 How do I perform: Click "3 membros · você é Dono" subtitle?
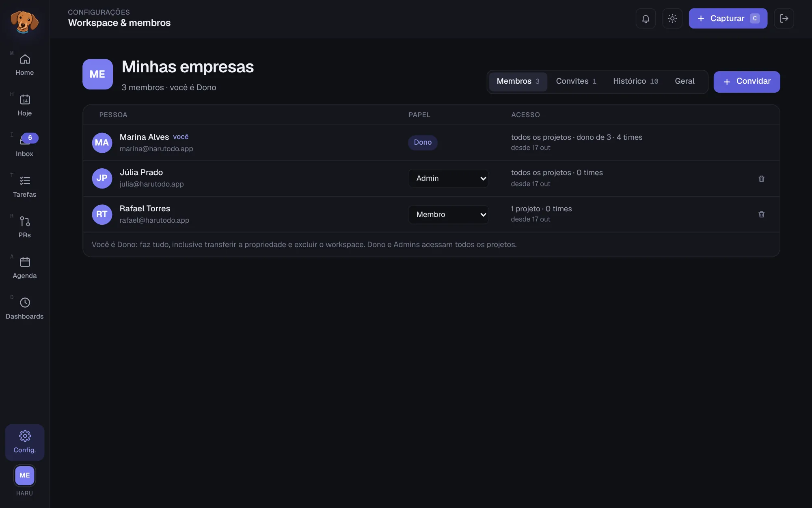tap(169, 88)
